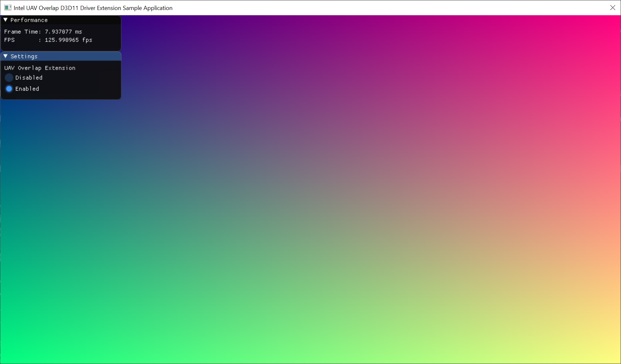
Task: Click the Settings panel header title
Action: 24,56
